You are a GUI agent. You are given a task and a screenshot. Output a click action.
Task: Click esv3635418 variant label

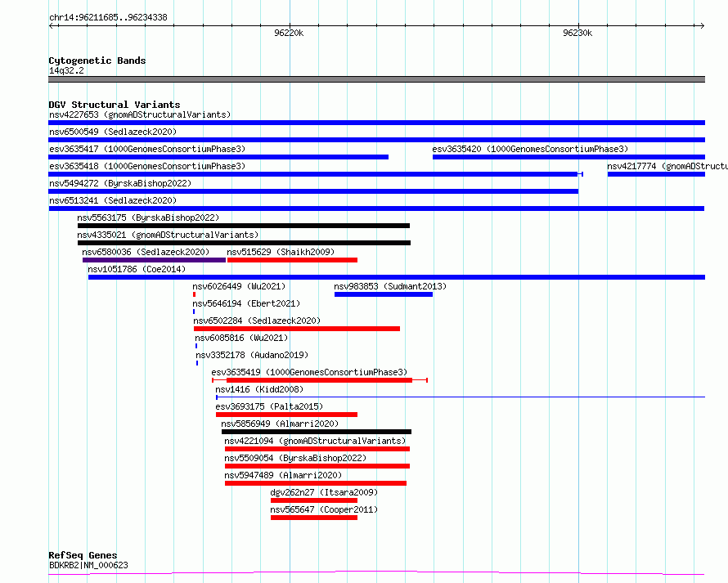click(147, 166)
